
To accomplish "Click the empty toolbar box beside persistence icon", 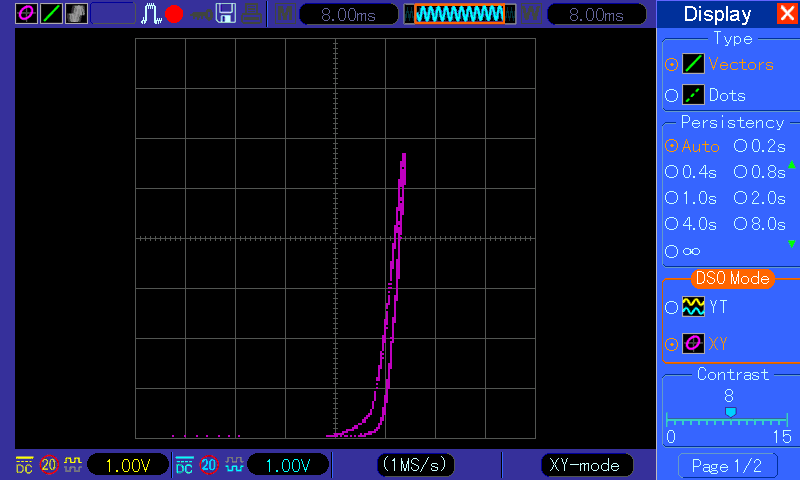I will tap(113, 13).
